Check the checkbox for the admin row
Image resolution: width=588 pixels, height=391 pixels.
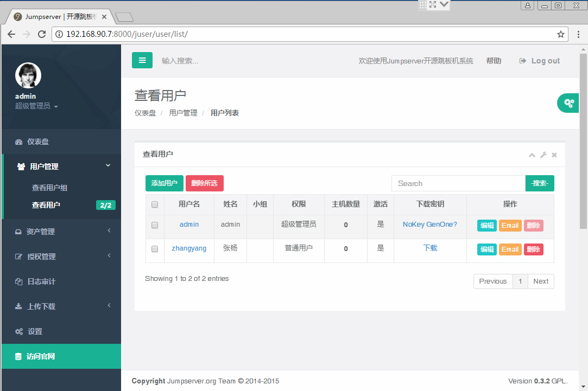pyautogui.click(x=155, y=225)
